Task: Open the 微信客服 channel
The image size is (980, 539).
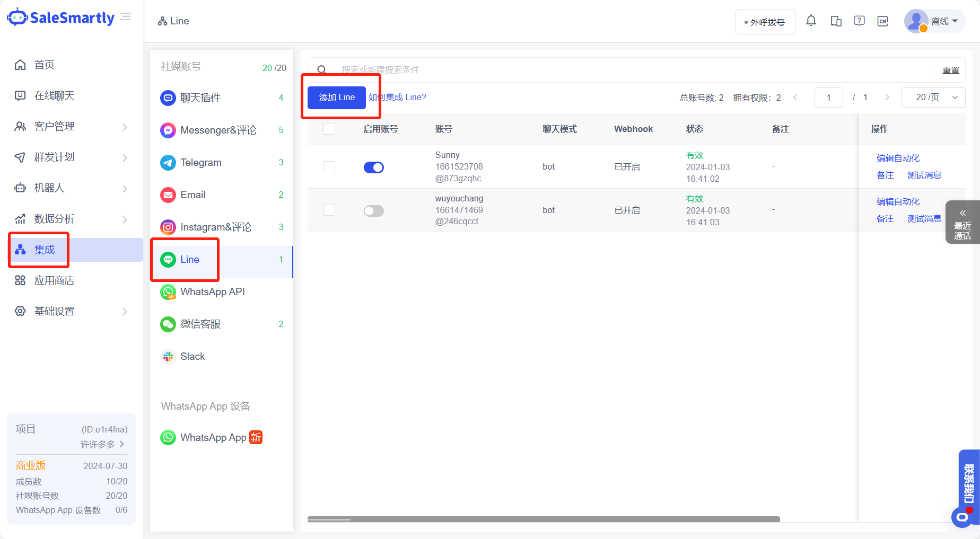Action: click(200, 324)
